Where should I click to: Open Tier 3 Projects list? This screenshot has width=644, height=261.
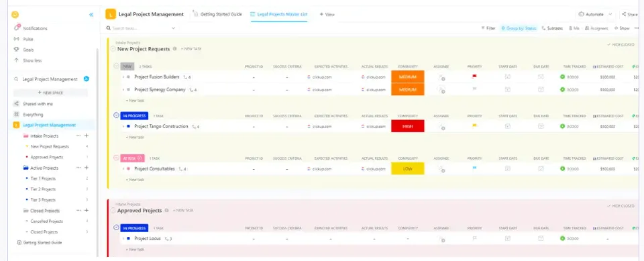43,200
